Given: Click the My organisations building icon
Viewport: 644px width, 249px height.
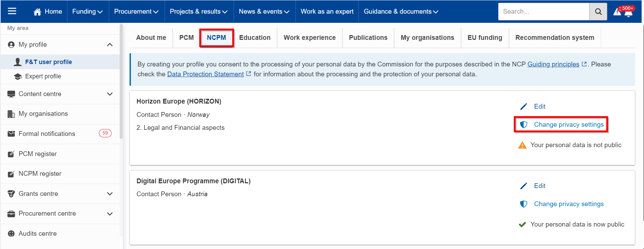Looking at the screenshot, I should tap(11, 114).
